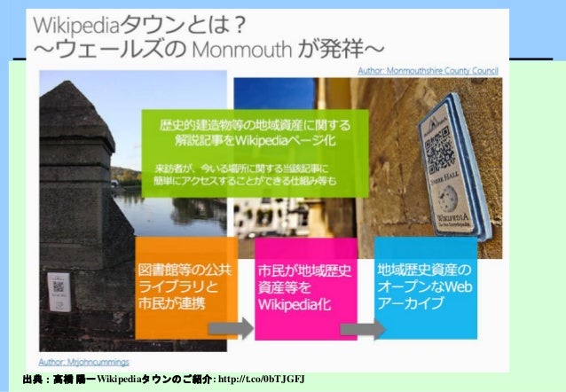The image size is (566, 392).
Task: Click the pink box 市民が地域歴史資産等をWikipedia化
Action: [x=306, y=288]
